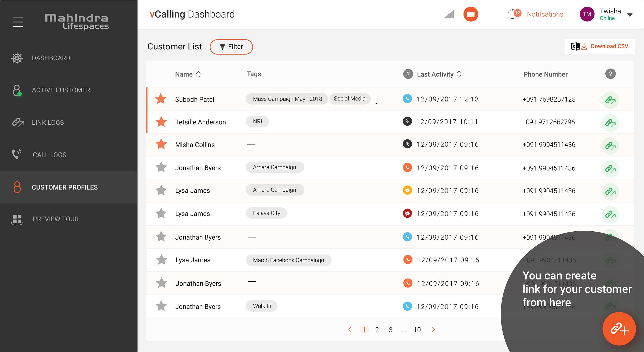644x352 pixels.
Task: Expand the Twisha user dropdown arrow
Action: 630,15
